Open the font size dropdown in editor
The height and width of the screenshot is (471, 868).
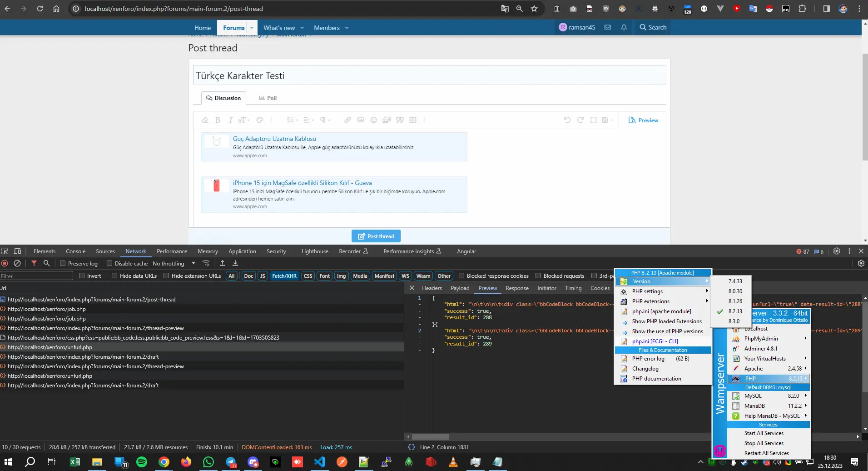tap(244, 120)
